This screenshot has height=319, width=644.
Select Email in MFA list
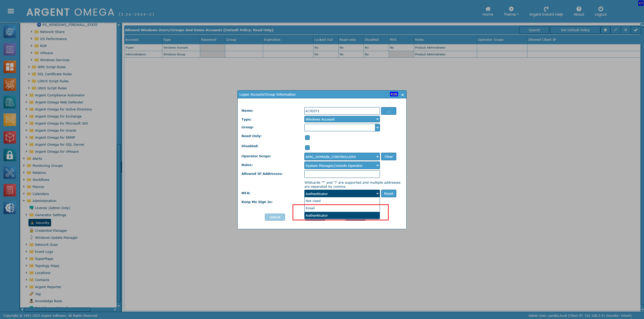point(342,208)
